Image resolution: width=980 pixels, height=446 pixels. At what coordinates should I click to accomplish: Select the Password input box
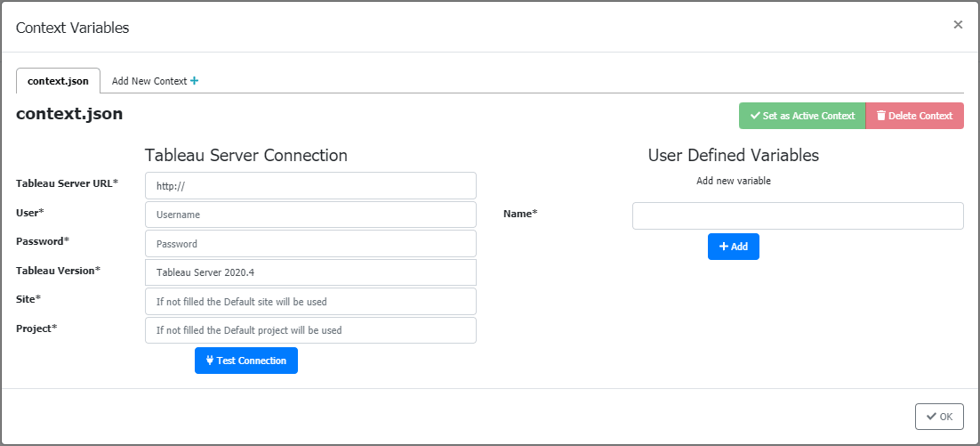[x=310, y=244]
